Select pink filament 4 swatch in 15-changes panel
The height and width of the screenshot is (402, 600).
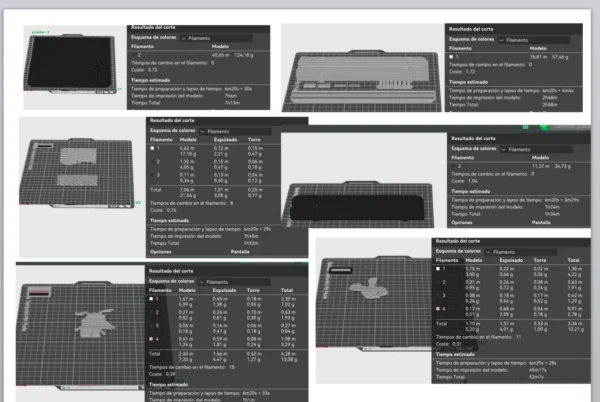click(151, 339)
